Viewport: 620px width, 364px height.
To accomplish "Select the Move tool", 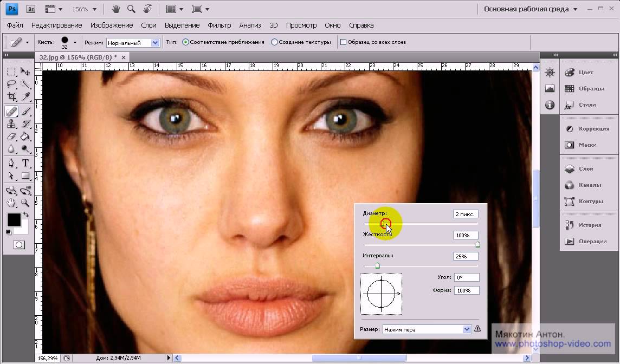I will 25,71.
